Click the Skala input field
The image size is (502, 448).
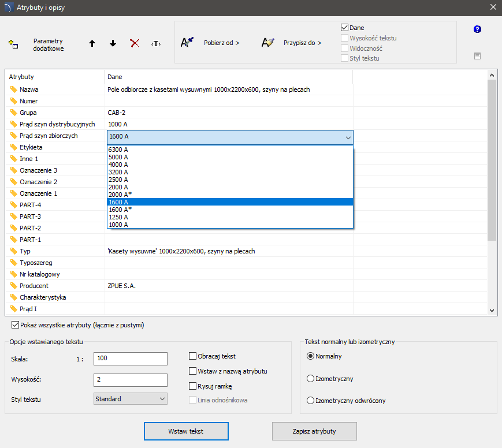(130, 359)
